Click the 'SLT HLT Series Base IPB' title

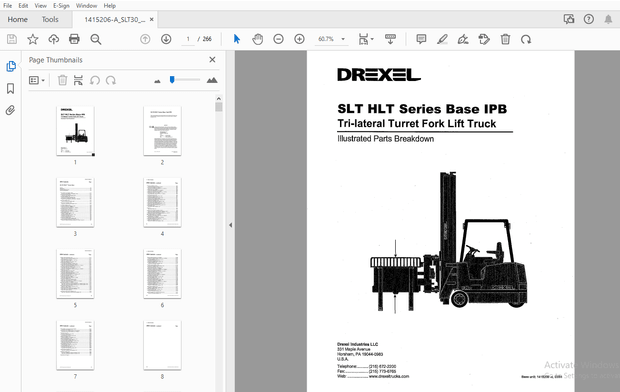click(x=422, y=109)
